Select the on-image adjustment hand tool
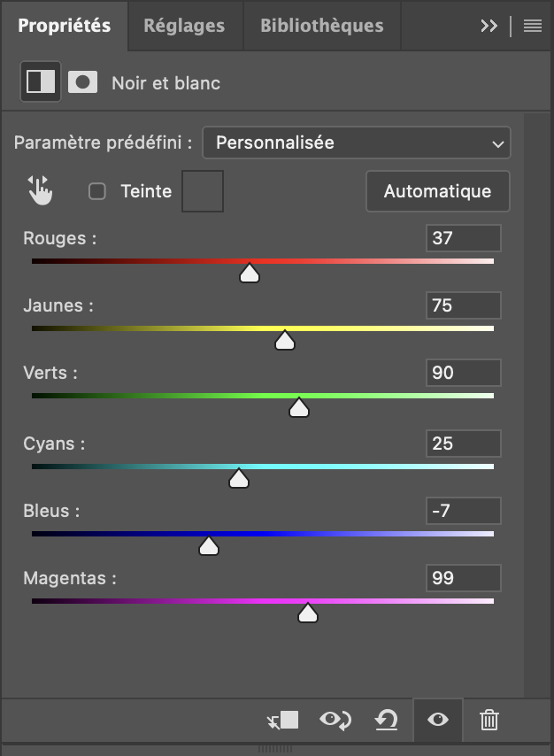The height and width of the screenshot is (756, 554). coord(41,190)
